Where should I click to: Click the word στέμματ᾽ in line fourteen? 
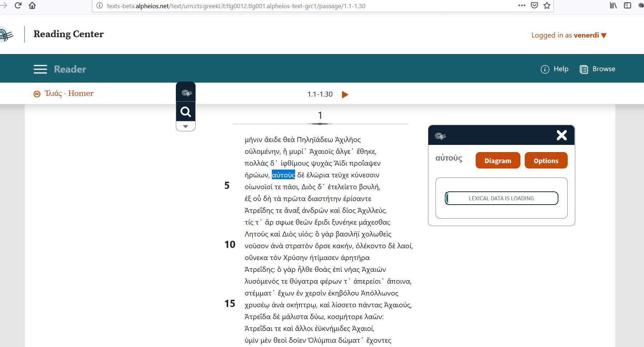[x=259, y=293]
